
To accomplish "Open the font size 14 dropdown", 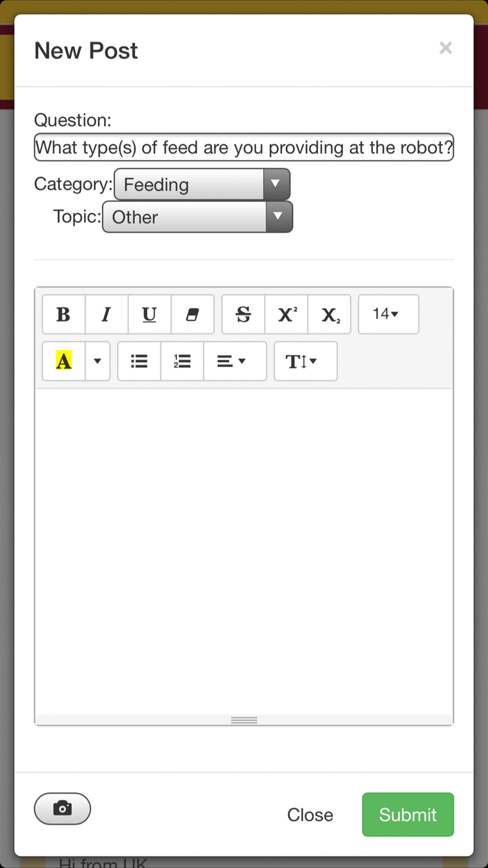I will point(388,314).
